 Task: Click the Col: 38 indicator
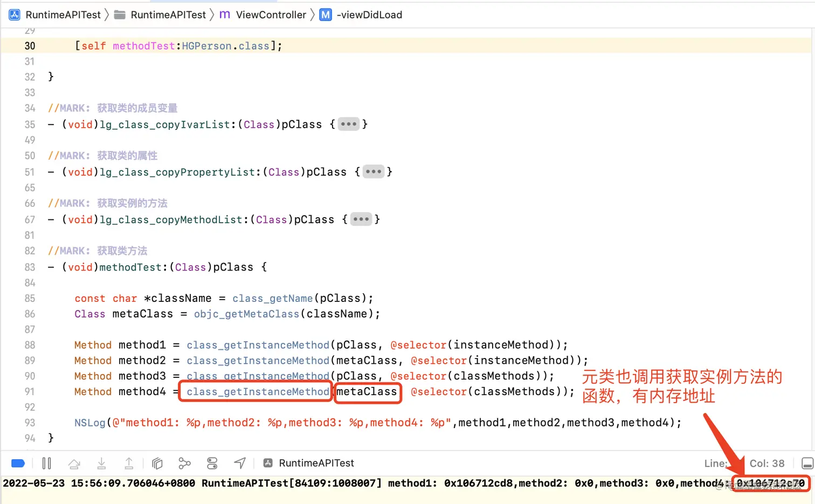pos(767,464)
